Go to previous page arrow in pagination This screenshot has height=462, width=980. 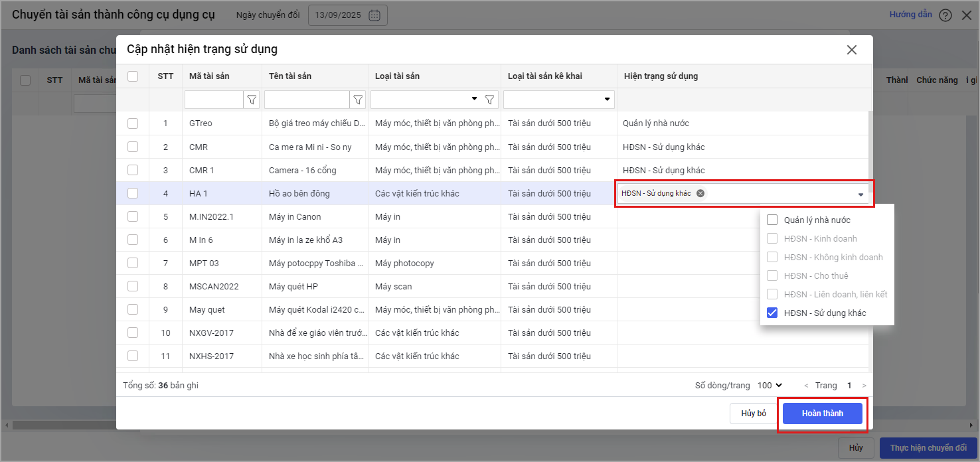(x=806, y=386)
